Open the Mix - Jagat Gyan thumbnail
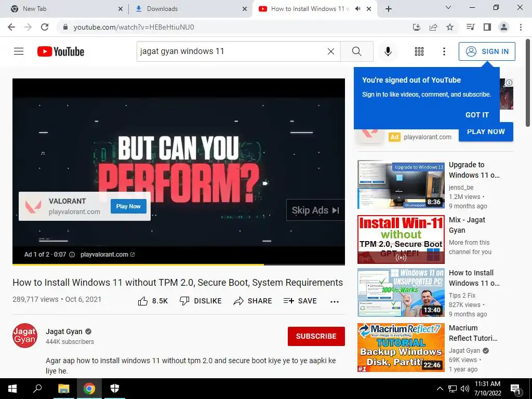 [401, 239]
